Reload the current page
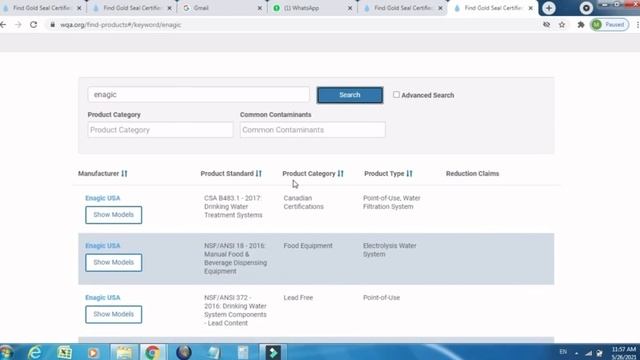The image size is (640, 360). tap(33, 25)
